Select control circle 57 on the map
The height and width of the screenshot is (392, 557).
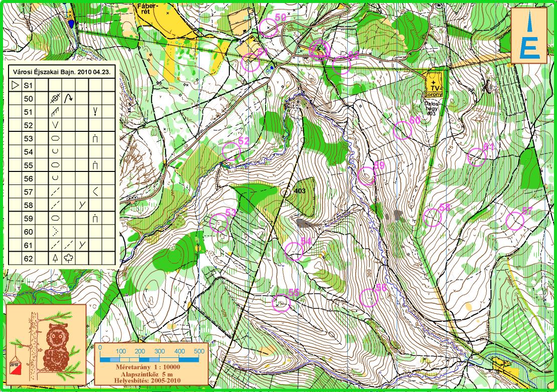(x=515, y=221)
